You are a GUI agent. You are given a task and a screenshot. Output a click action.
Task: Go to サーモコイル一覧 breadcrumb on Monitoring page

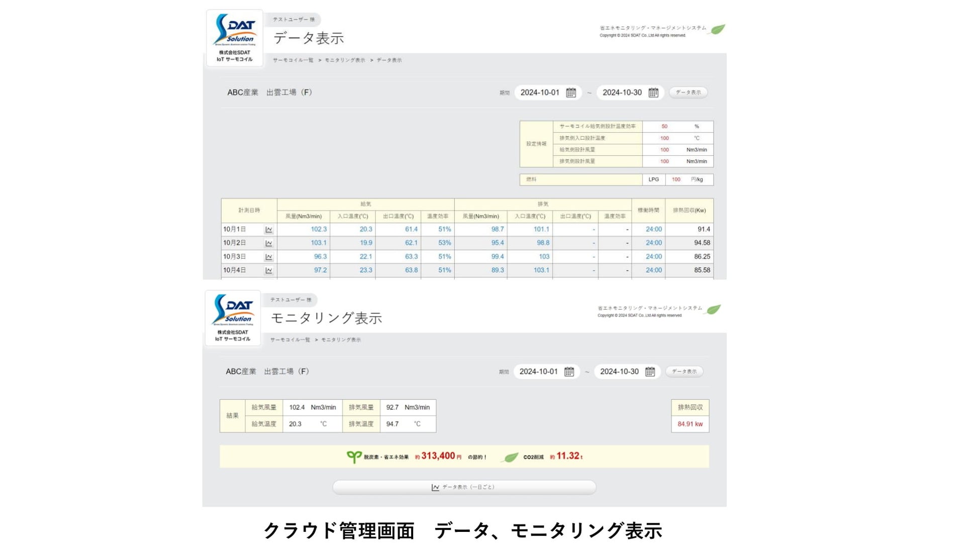[290, 340]
